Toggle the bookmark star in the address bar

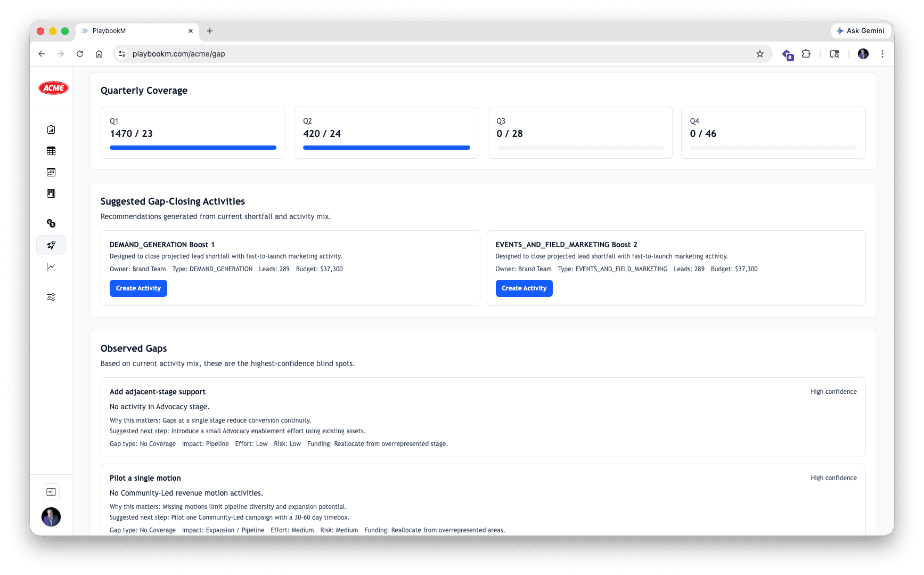(x=760, y=54)
